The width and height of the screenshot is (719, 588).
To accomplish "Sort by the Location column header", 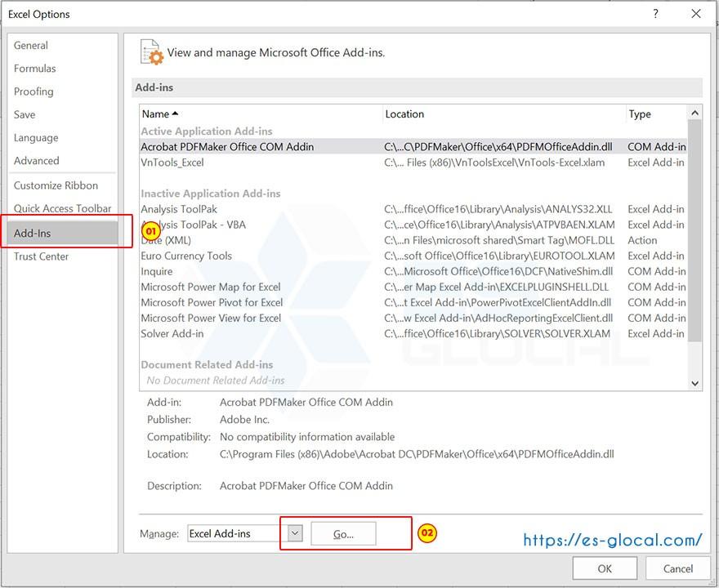I will point(504,114).
